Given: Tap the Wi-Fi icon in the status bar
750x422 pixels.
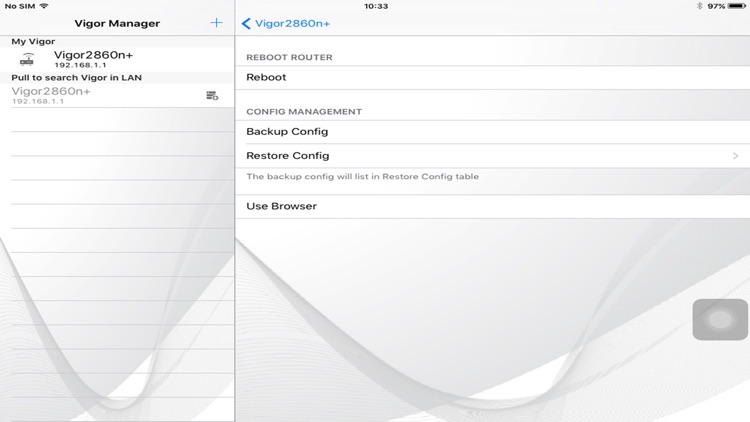Looking at the screenshot, I should pyautogui.click(x=44, y=6).
